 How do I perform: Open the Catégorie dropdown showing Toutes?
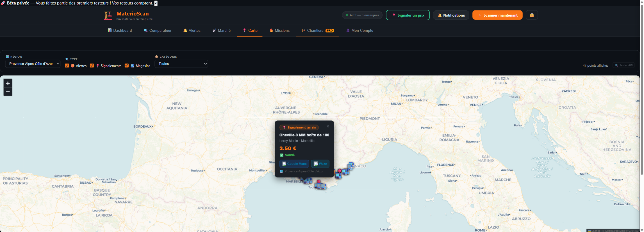(181, 64)
